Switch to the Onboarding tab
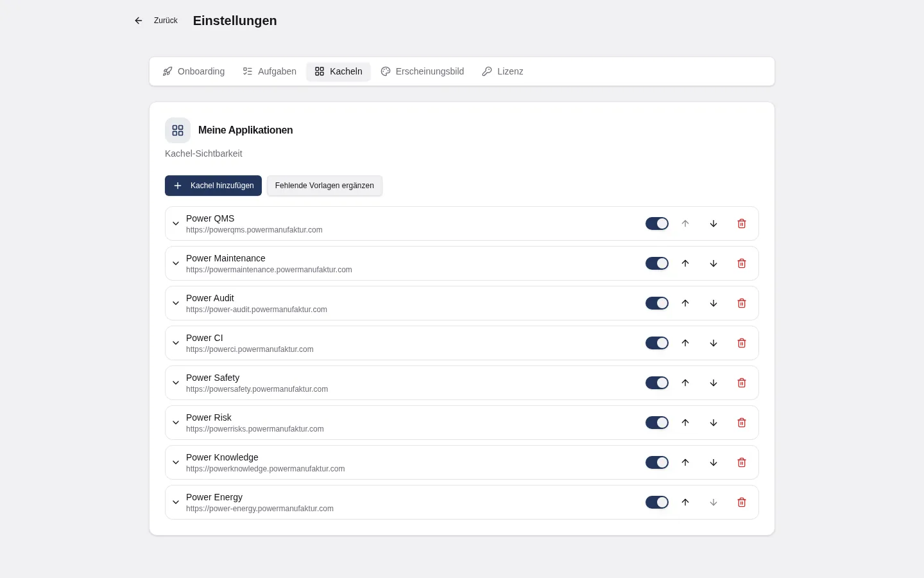This screenshot has width=924, height=578. [194, 71]
